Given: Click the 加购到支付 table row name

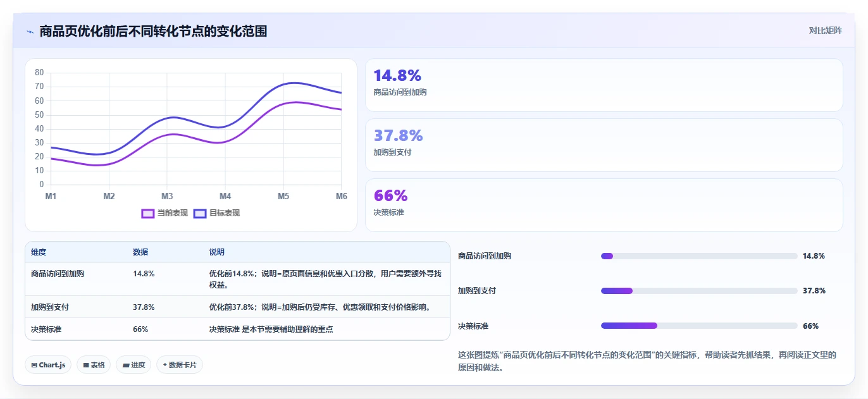Looking at the screenshot, I should pos(50,307).
